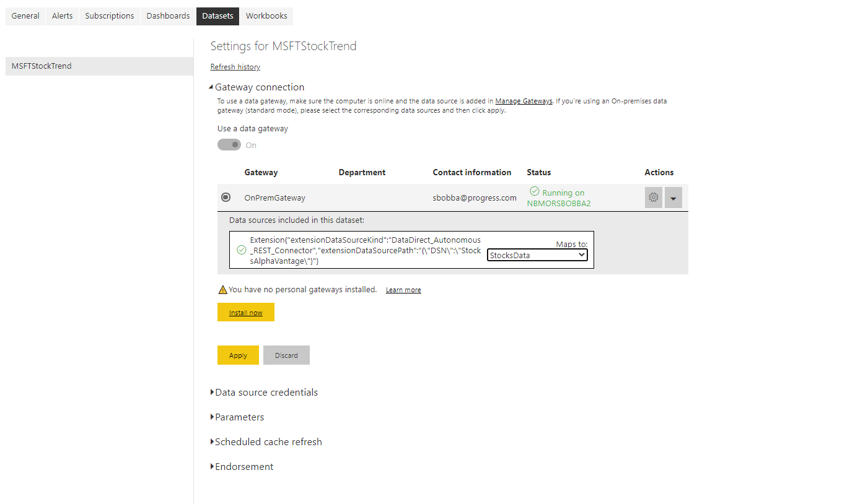
Task: Click the green checkmark icon beside the Extension data source
Action: pos(242,250)
